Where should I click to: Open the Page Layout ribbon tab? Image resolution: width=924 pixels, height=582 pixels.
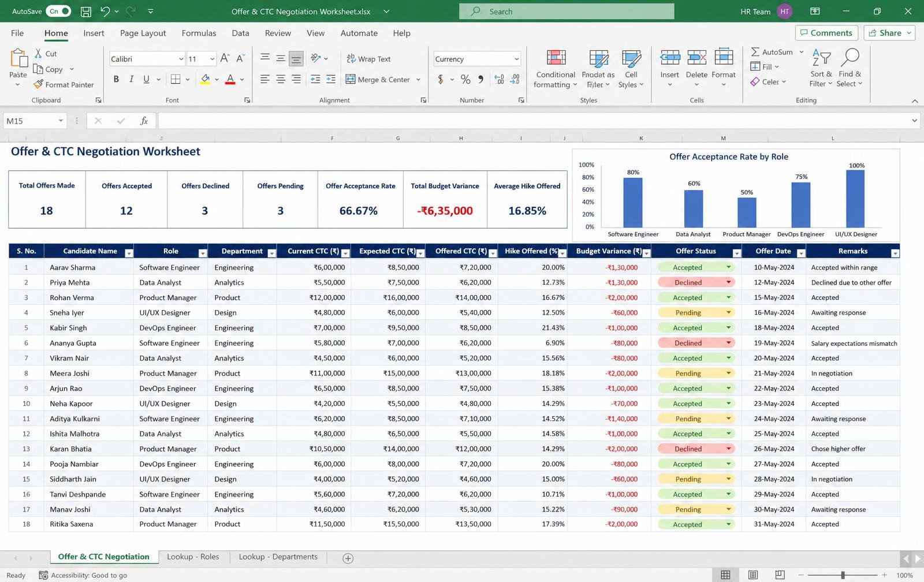143,33
